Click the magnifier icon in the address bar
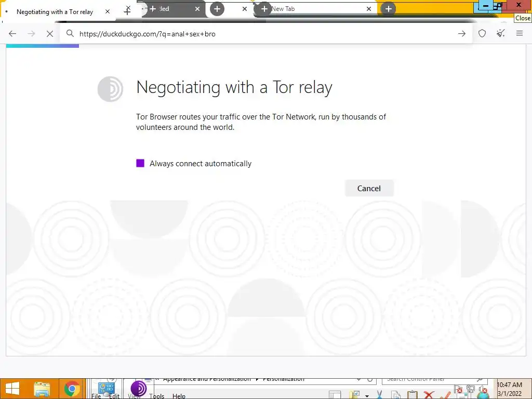This screenshot has width=532, height=399. 70,33
